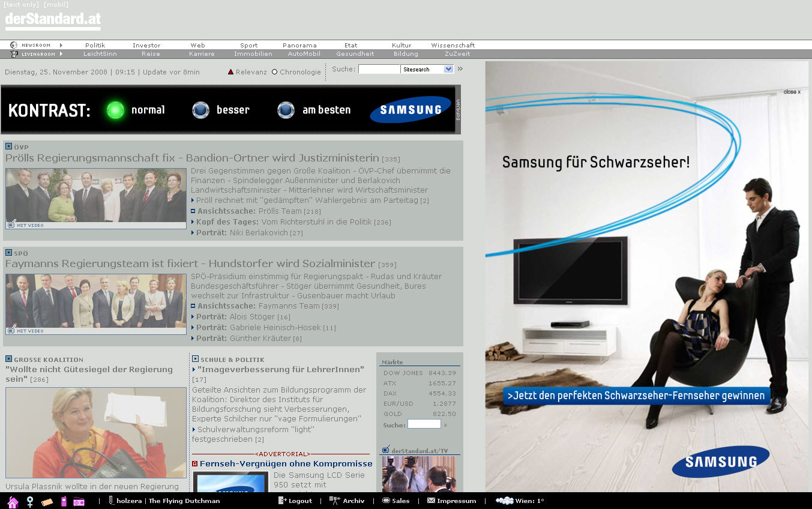Open Kopf des Tages link arrow
Image resolution: width=812 pixels, height=509 pixels.
(x=193, y=222)
